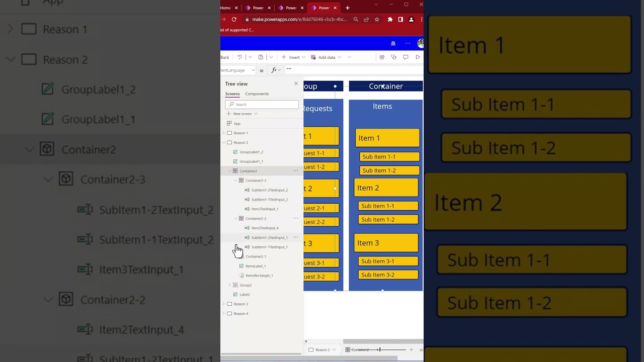
Task: Open the App checker stethoscope icon
Action: [x=394, y=57]
